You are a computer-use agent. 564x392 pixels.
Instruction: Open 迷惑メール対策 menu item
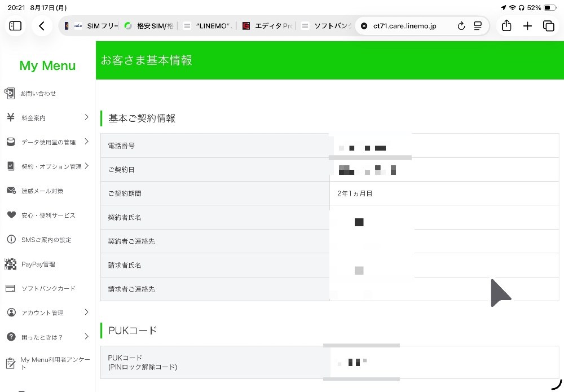pyautogui.click(x=42, y=191)
